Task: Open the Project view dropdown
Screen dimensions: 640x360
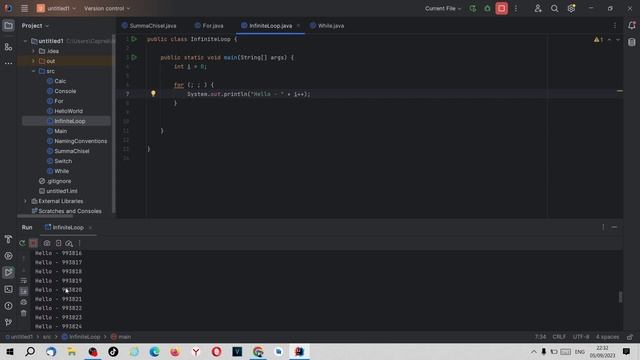Action: pyautogui.click(x=35, y=26)
